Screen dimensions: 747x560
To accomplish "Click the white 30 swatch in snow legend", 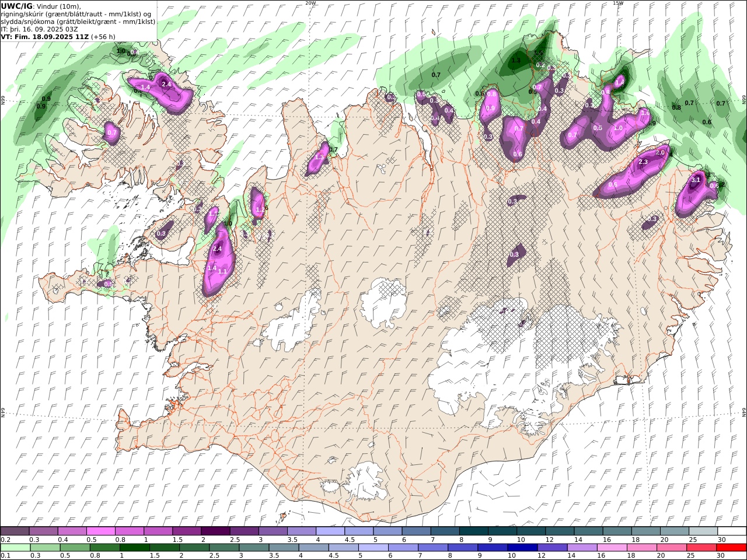I will [x=732, y=531].
